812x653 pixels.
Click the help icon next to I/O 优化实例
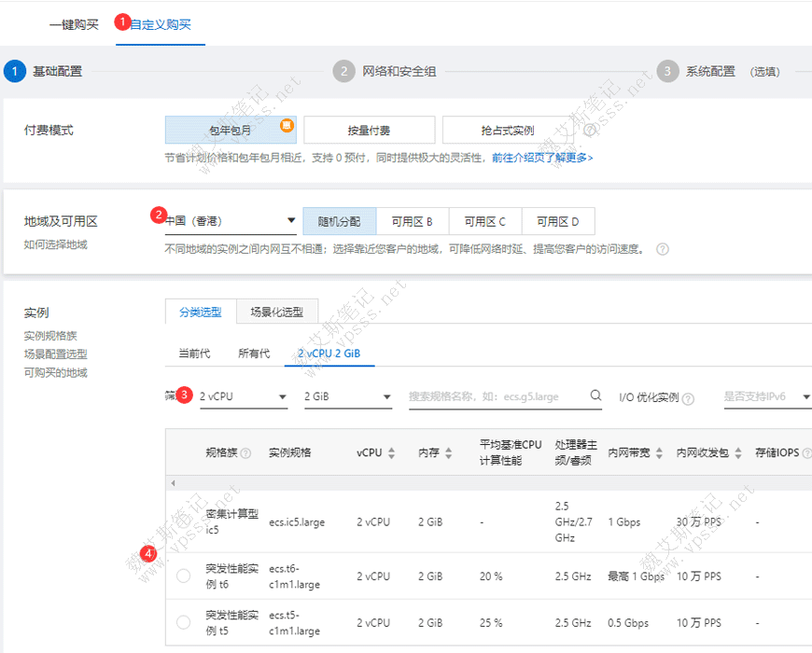tap(688, 398)
